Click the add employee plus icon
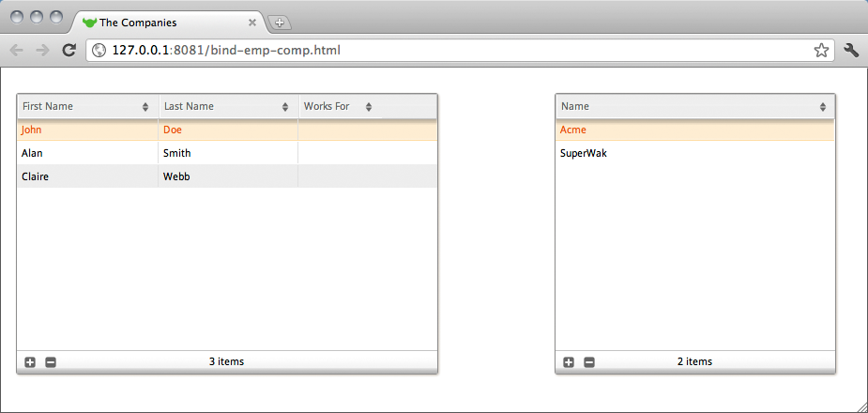Viewport: 868px width, 413px height. [30, 362]
